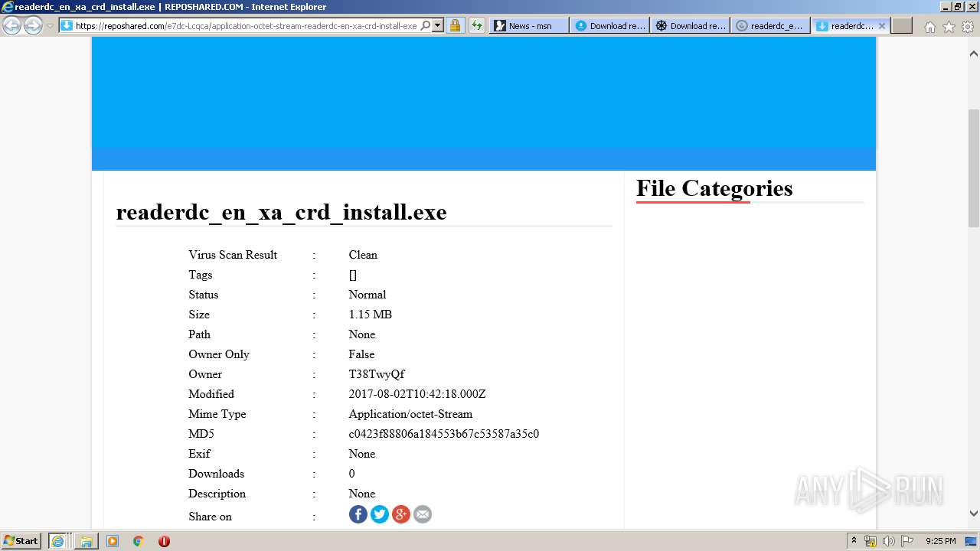This screenshot has width=980, height=551.
Task: Click the Downloads count 0
Action: 351,474
